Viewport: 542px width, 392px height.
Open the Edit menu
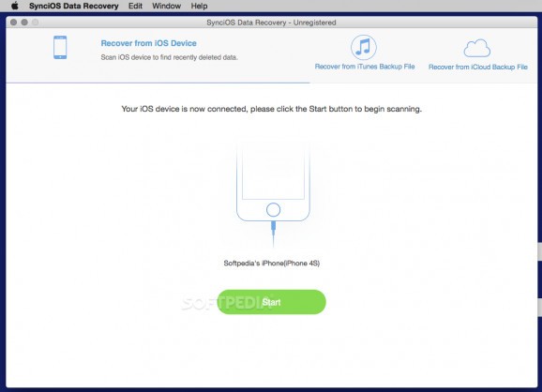click(x=135, y=6)
